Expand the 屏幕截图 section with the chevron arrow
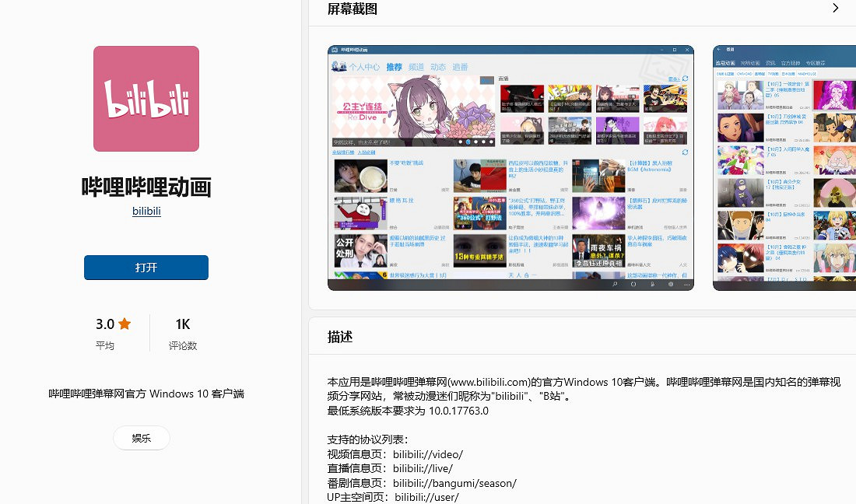 click(x=835, y=9)
